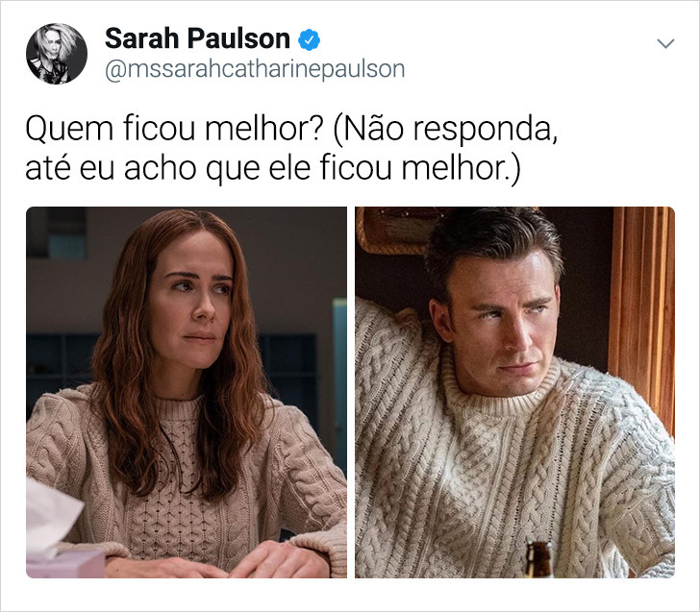Image resolution: width=700 pixels, height=612 pixels.
Task: Open the @mssarahcatharinepaulson handle link
Action: point(255,69)
